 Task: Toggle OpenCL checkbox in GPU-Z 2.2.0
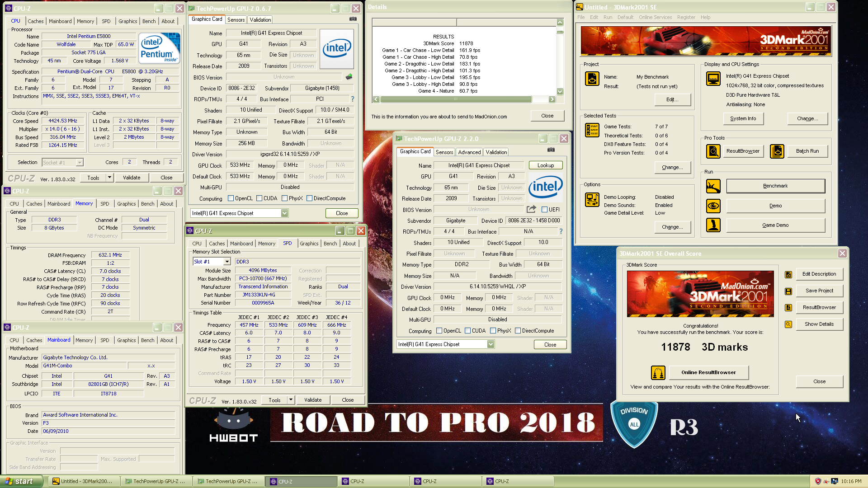pos(439,331)
